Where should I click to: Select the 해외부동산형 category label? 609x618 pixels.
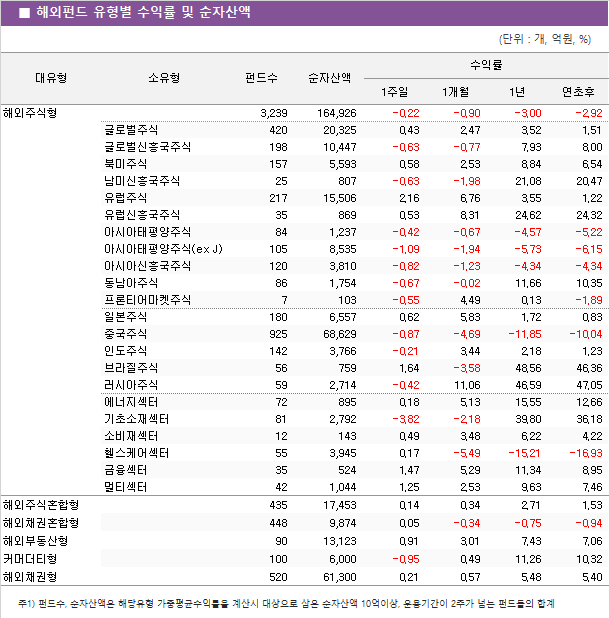click(x=36, y=540)
